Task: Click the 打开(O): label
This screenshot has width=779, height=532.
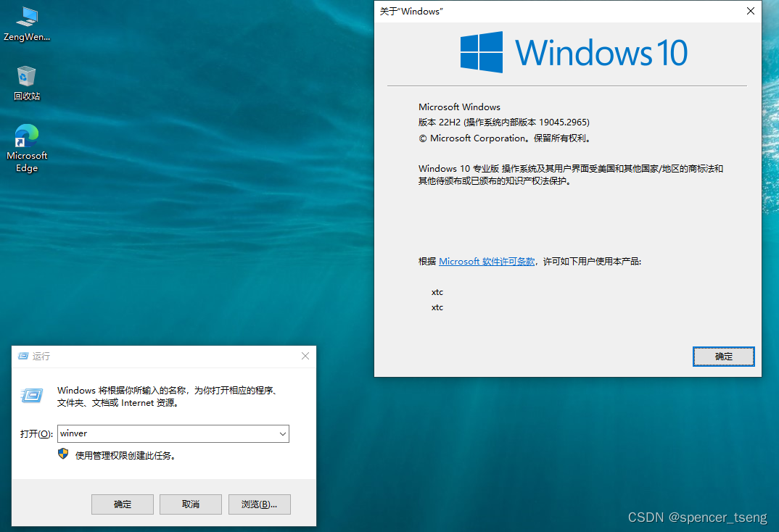Action: point(36,433)
